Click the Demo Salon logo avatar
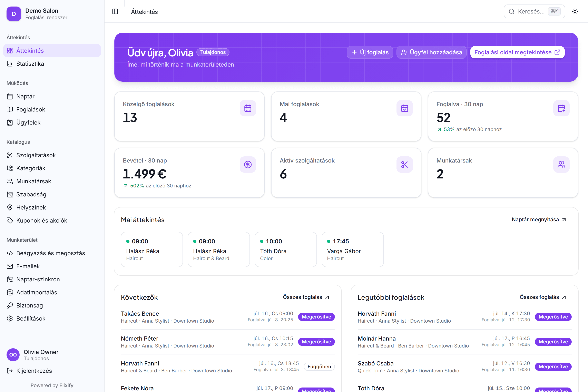Viewport: 588px width, 392px height. [14, 14]
